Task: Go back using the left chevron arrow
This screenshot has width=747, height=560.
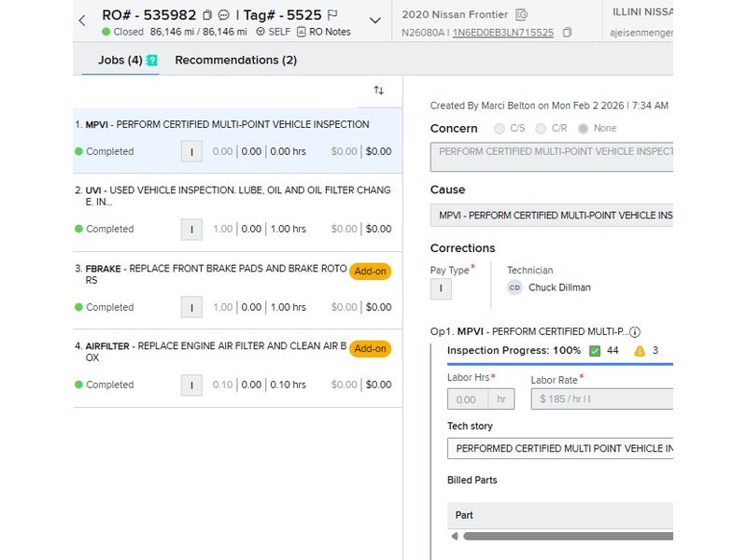Action: tap(82, 21)
